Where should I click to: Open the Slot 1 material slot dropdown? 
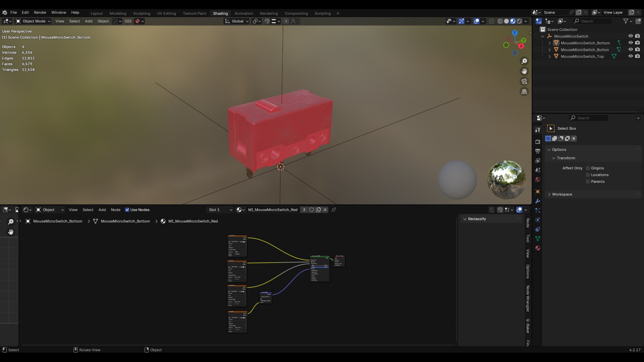pos(220,210)
